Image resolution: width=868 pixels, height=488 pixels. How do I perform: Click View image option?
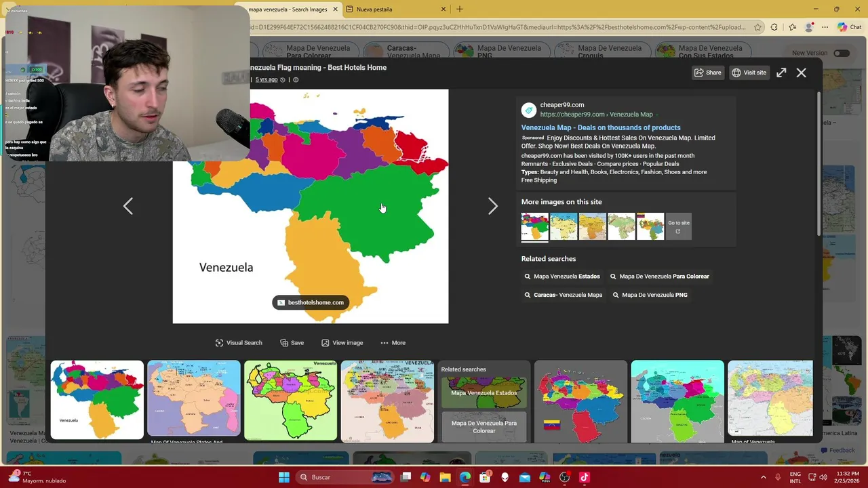342,343
